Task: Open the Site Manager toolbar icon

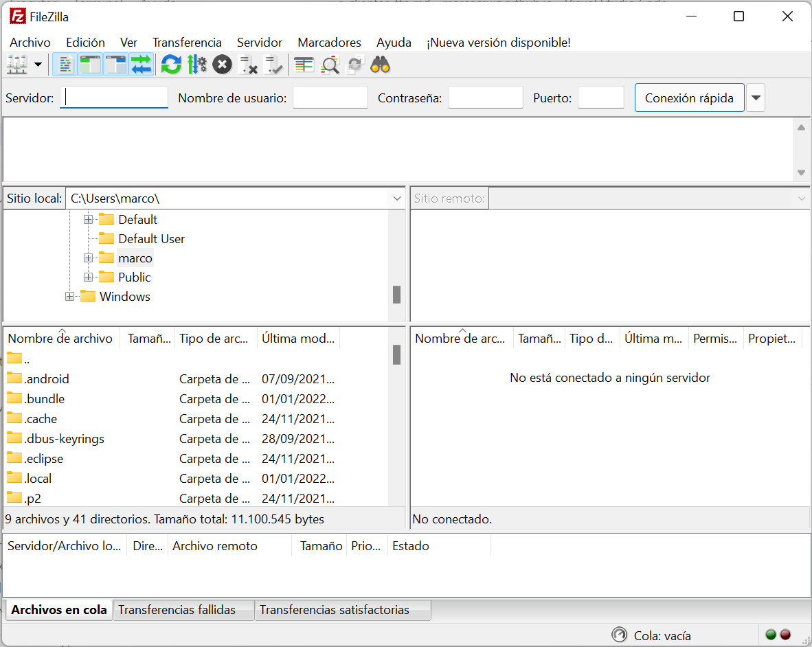Action: (x=16, y=65)
